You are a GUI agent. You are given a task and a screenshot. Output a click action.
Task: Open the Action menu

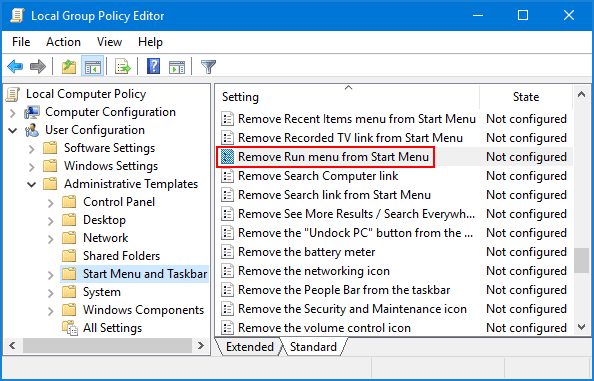[x=63, y=42]
